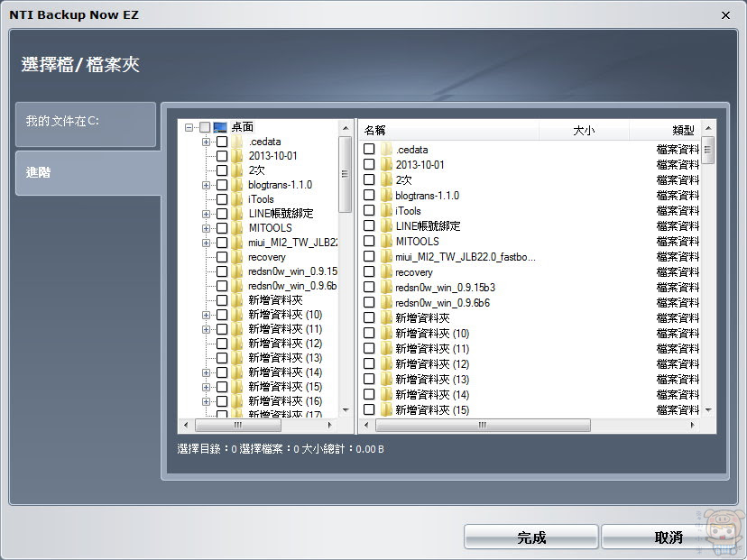This screenshot has height=560, width=747.
Task: Click 新增資料夾 (16) folder icon in tree
Action: (237, 401)
